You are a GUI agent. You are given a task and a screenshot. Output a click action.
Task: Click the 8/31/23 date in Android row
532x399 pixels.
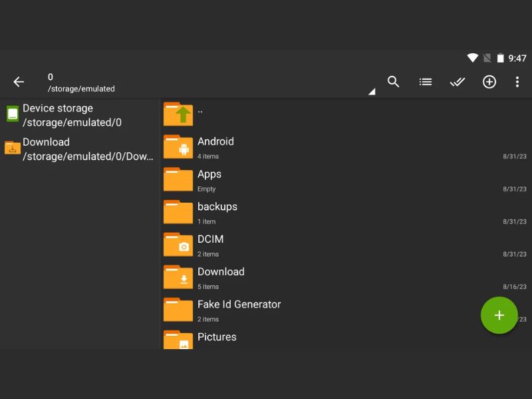pyautogui.click(x=515, y=156)
